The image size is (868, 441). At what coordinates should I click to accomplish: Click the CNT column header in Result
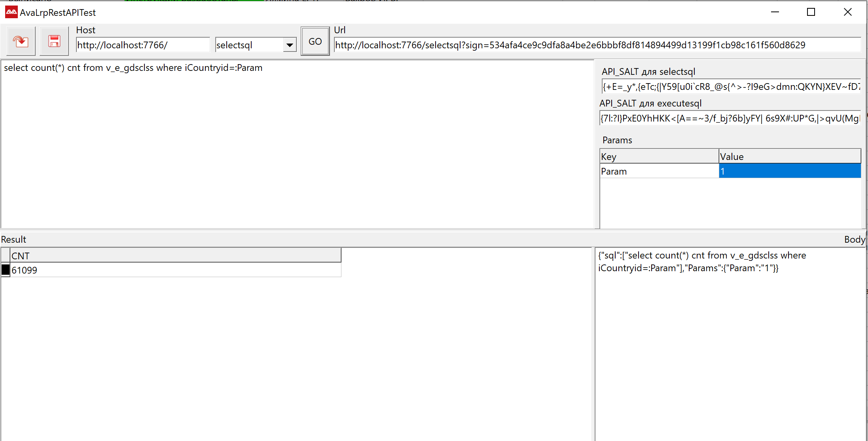click(175, 256)
